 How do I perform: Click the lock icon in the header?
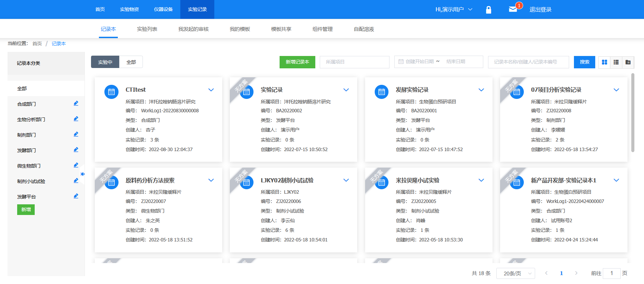[x=488, y=10]
